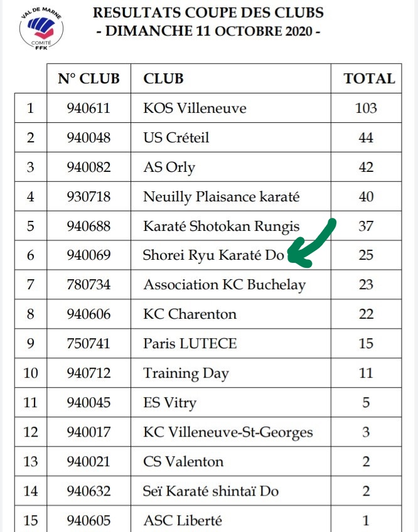Click club number 940082 for AS Orly

coord(88,167)
